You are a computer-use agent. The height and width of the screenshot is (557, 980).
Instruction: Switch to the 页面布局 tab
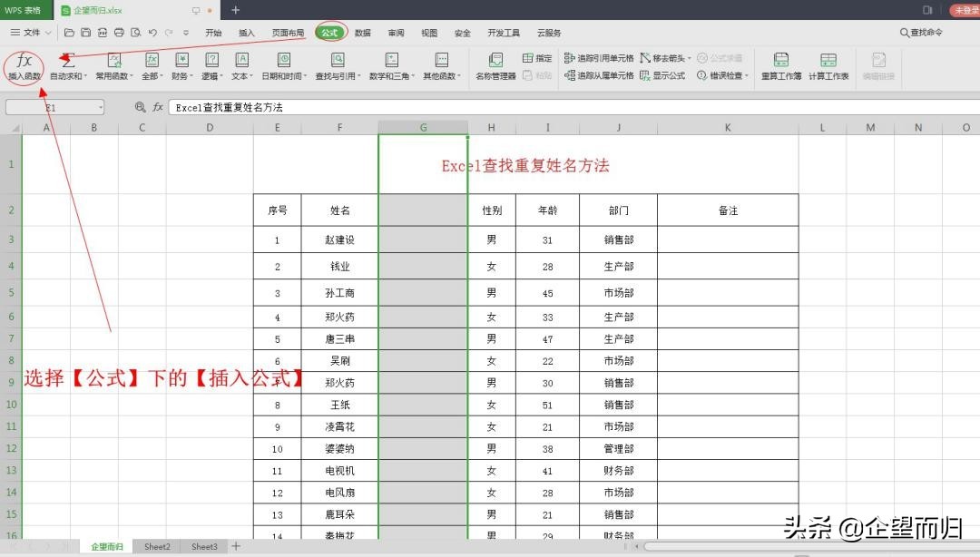[288, 33]
